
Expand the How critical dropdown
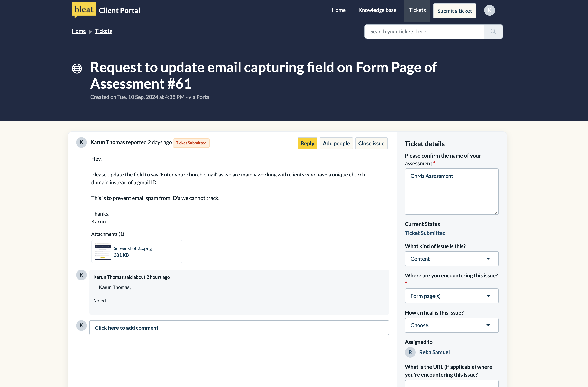coord(451,325)
